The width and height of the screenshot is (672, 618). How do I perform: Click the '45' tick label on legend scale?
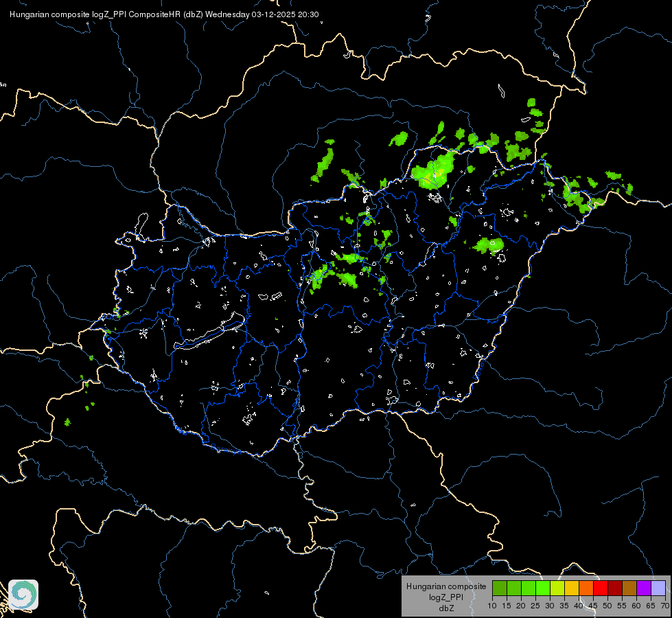(593, 606)
